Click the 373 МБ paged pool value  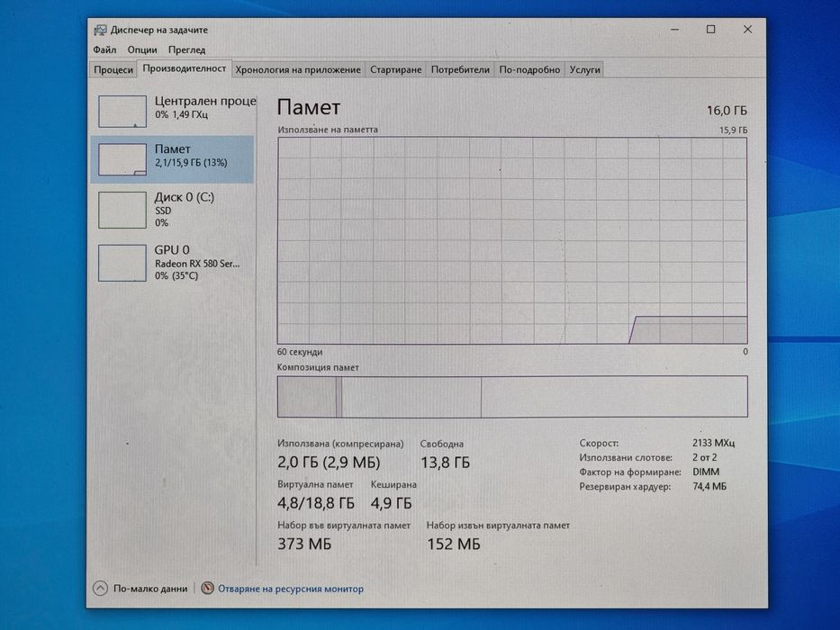304,544
